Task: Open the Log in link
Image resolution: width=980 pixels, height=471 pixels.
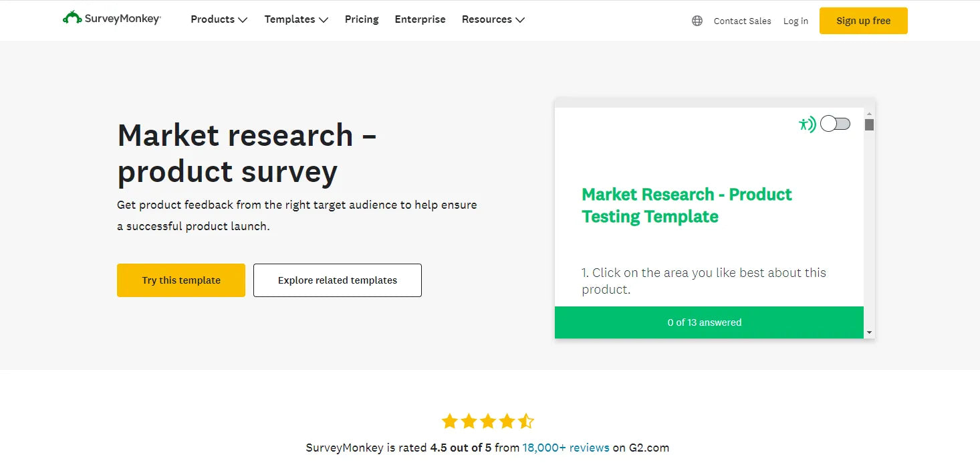Action: tap(795, 21)
